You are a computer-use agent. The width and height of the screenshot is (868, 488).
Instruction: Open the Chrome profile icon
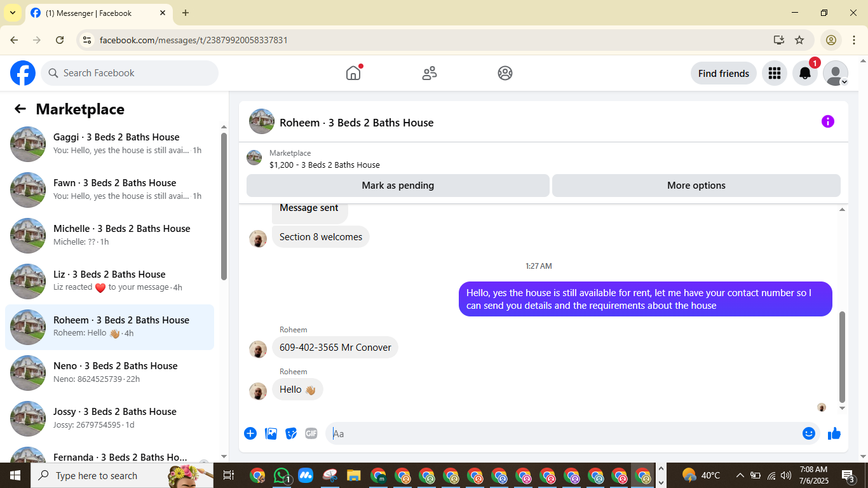(831, 40)
